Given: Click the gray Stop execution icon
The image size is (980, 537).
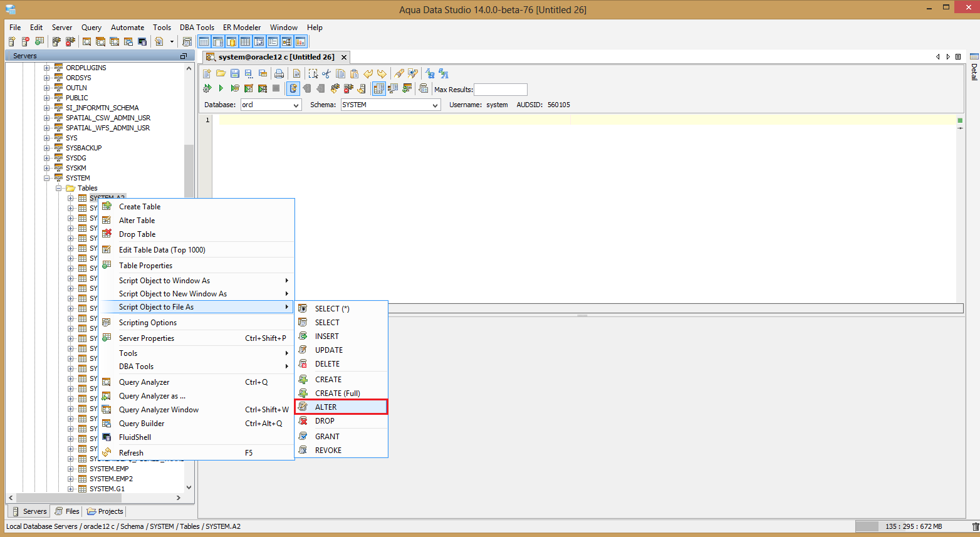Looking at the screenshot, I should (276, 88).
